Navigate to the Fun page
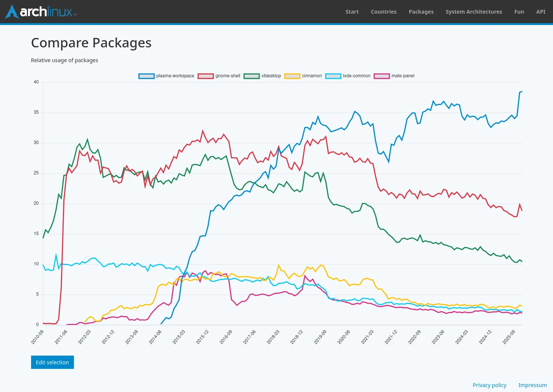 pyautogui.click(x=519, y=12)
